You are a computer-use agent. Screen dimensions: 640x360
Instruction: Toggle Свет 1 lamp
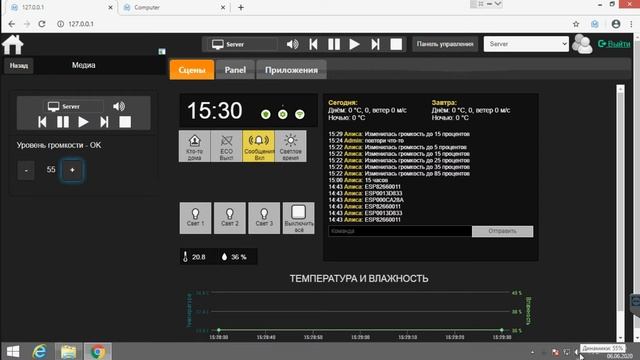[196, 218]
